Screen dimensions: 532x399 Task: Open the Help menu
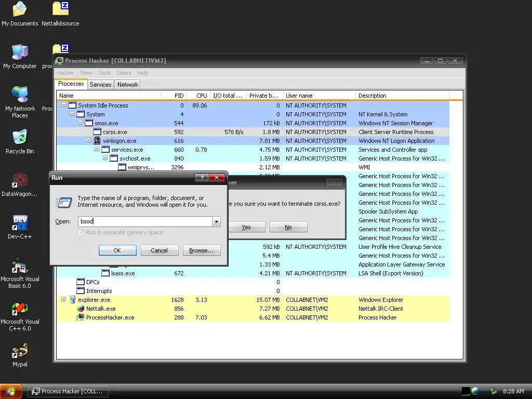(x=142, y=73)
